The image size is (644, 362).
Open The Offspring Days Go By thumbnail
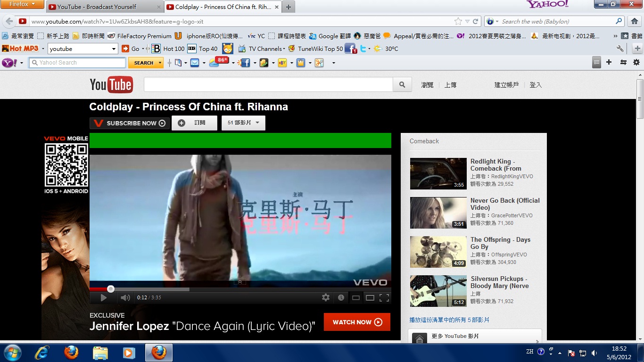click(x=438, y=252)
